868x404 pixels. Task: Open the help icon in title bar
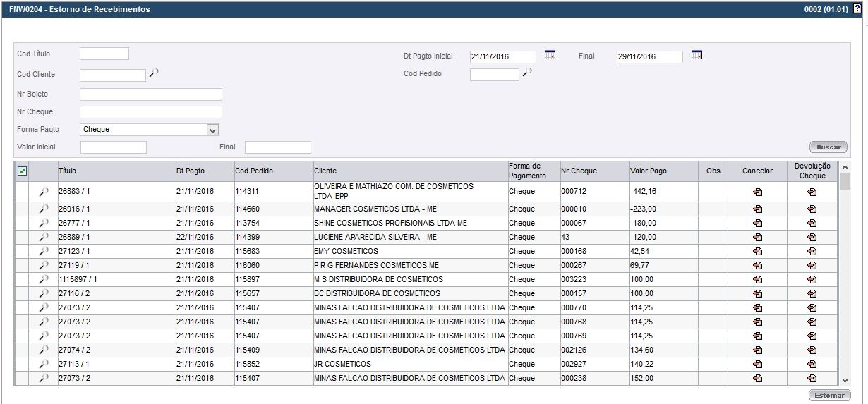857,10
